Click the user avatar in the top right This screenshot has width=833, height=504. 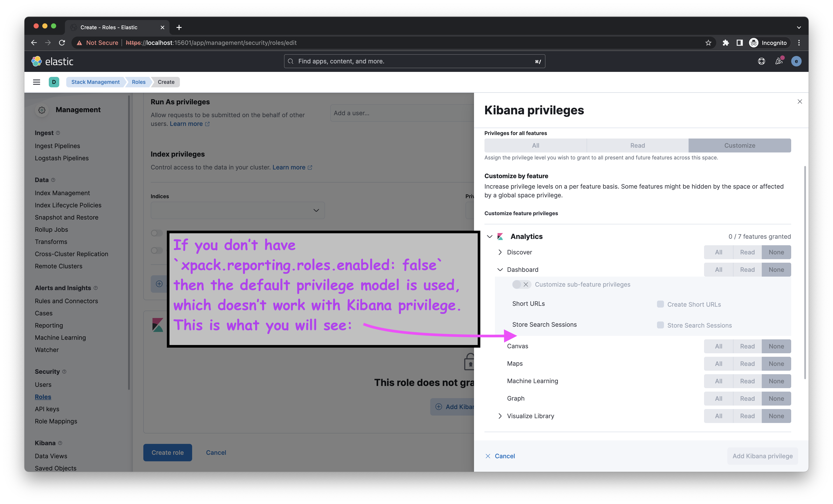click(x=796, y=61)
